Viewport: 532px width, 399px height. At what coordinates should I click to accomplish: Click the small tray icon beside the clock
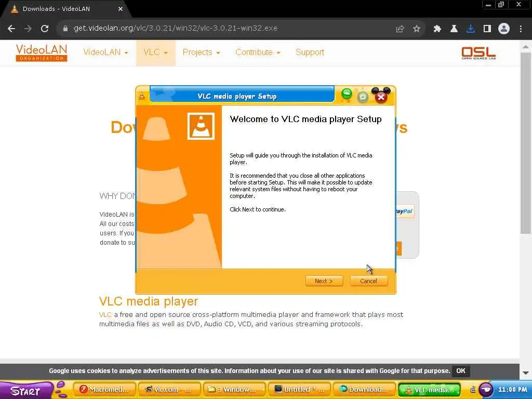[x=473, y=390]
